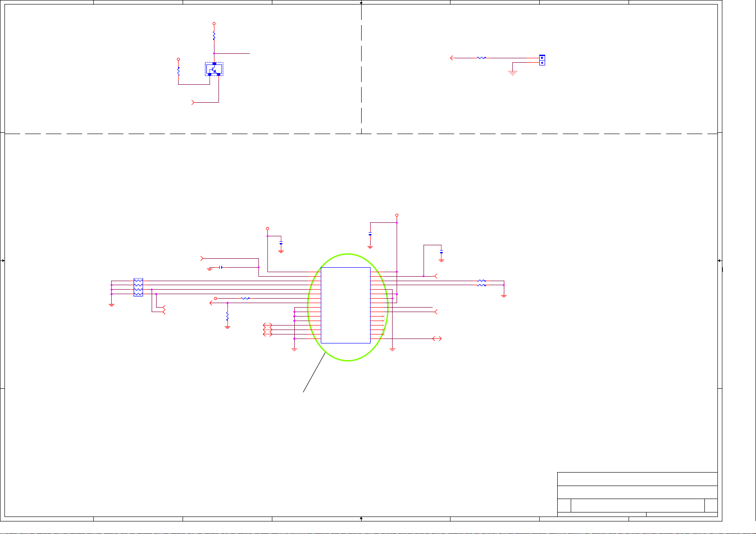Viewport: 756px width, 534px height.
Task: Select the vertical pull-down resistor left of the IC
Action: (227, 316)
